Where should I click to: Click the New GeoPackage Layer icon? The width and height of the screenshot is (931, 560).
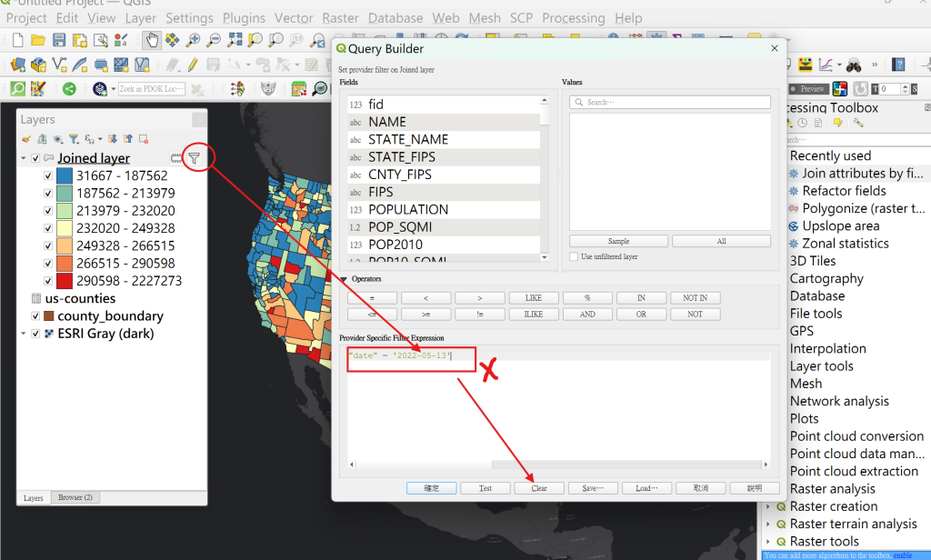click(38, 65)
